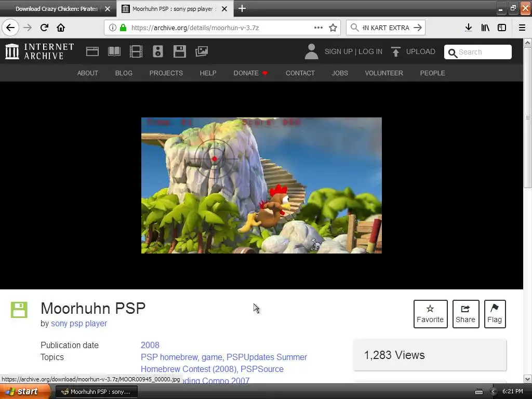
Task: Close the Moorhuhn PSP tab
Action: pyautogui.click(x=224, y=9)
